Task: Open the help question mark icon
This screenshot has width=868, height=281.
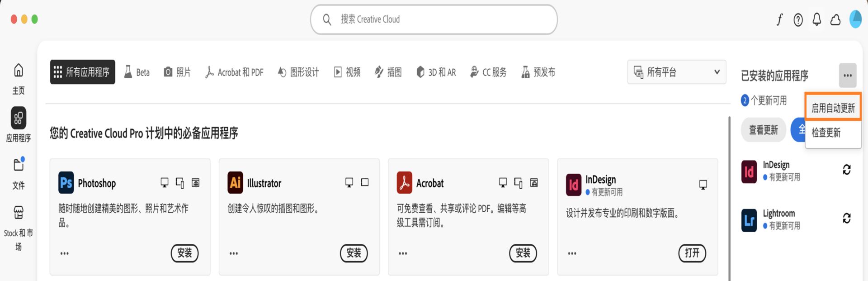Action: [x=798, y=20]
